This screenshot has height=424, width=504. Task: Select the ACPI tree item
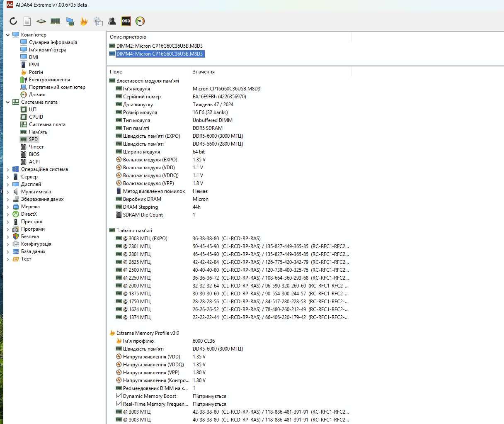click(x=34, y=162)
